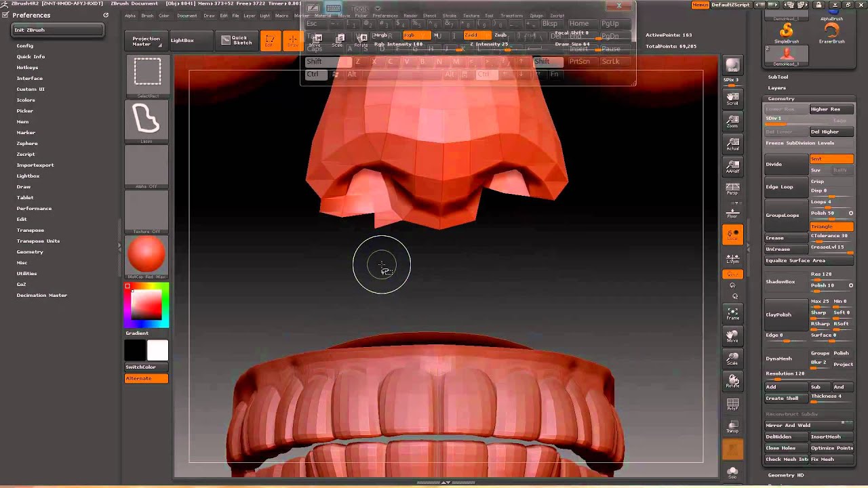Select the Move view icon in right shelf
Viewport: 868px width, 488px height.
[732, 336]
